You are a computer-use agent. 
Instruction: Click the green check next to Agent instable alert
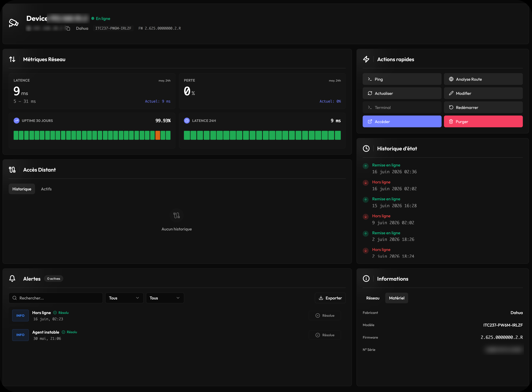[63, 332]
